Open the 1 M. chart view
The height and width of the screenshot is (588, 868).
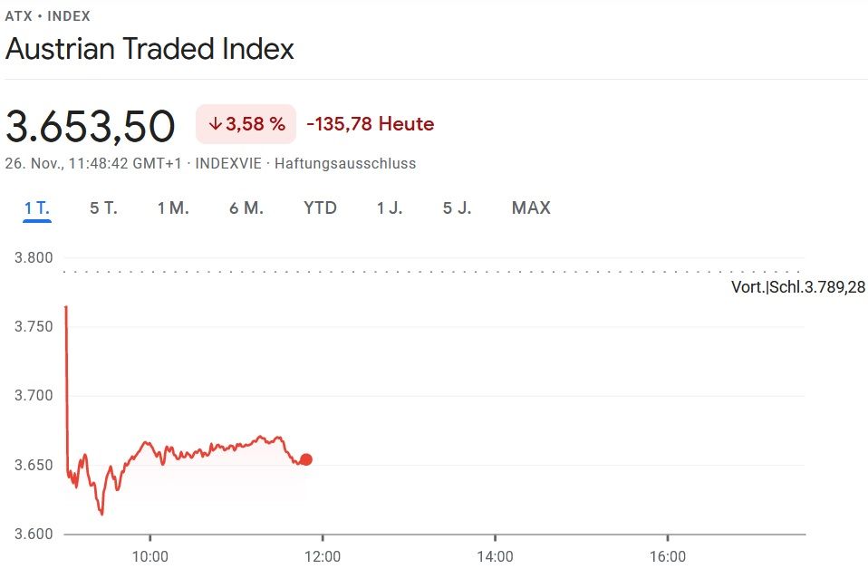coord(173,208)
